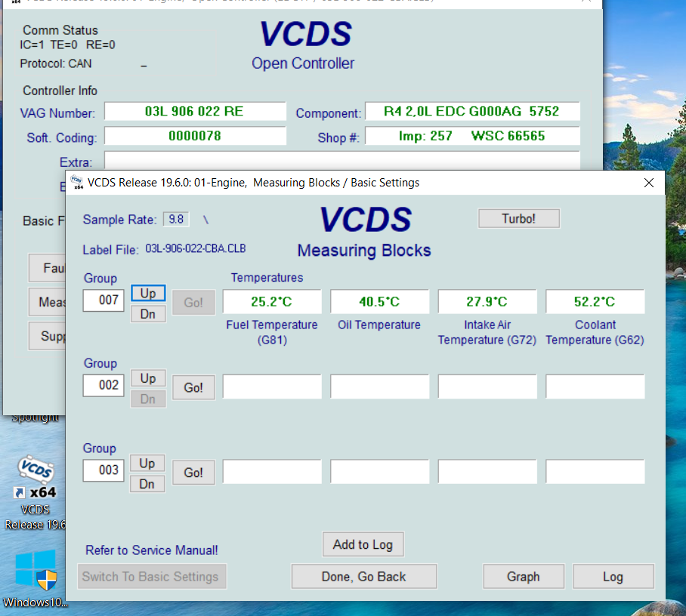Click label file name 03L-906-022-CBA.CLB
The width and height of the screenshot is (686, 616).
196,249
